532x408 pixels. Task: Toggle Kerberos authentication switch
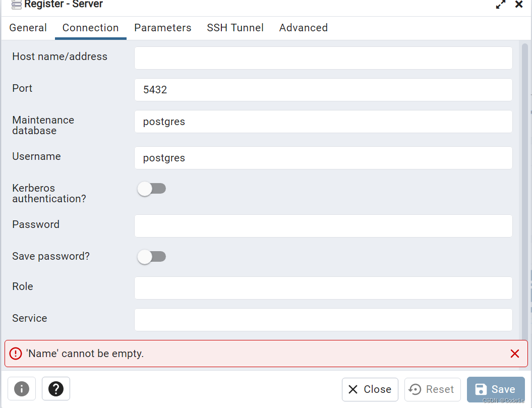152,189
